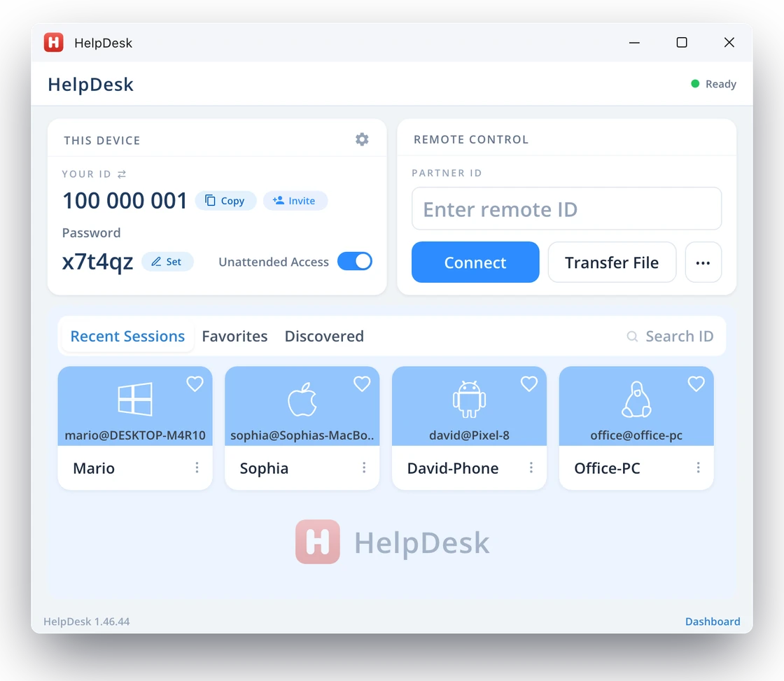Connect to the remote partner
This screenshot has width=784, height=681.
[x=475, y=262]
